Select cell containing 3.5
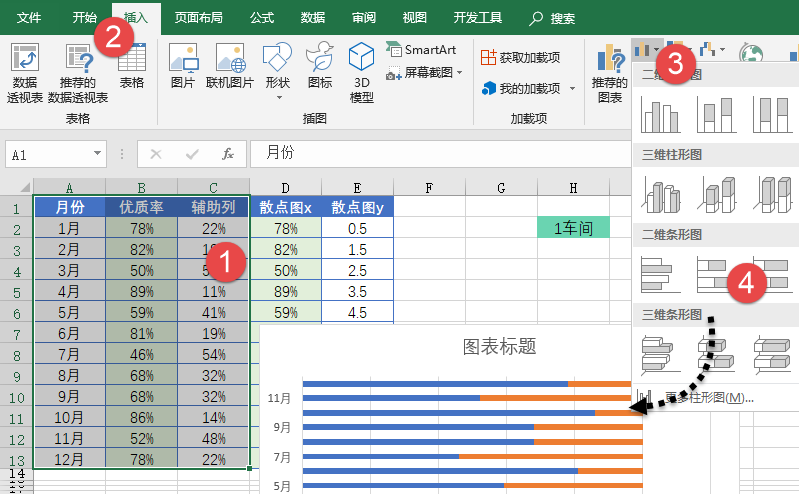The image size is (799, 494). coord(357,291)
